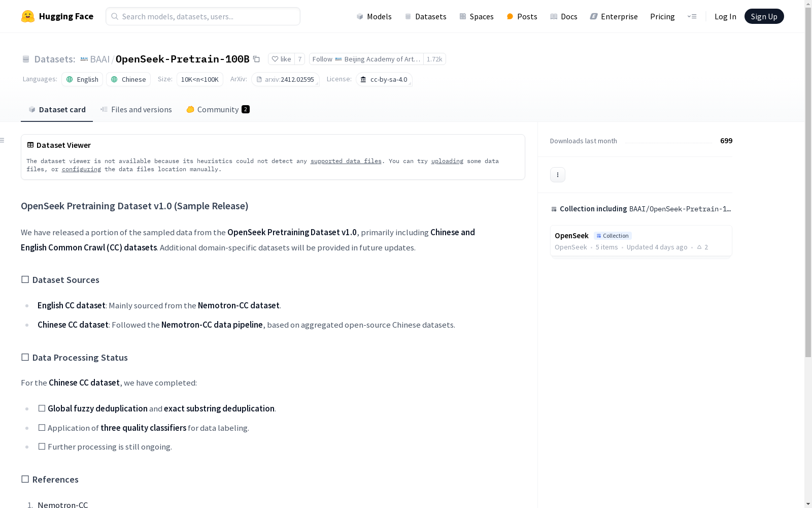Open Enterprise in the top navigation
The image size is (812, 508).
pos(614,16)
